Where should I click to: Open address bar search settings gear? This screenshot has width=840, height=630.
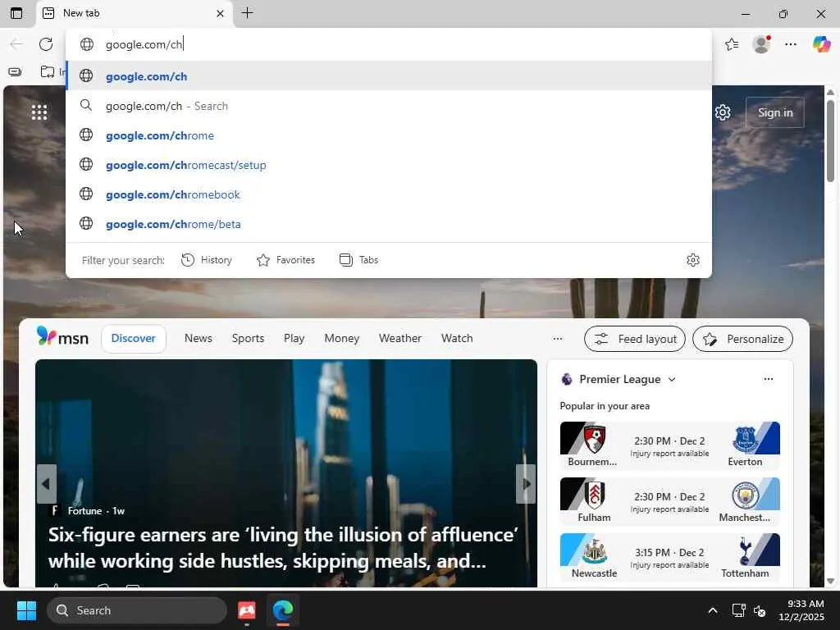coord(692,260)
